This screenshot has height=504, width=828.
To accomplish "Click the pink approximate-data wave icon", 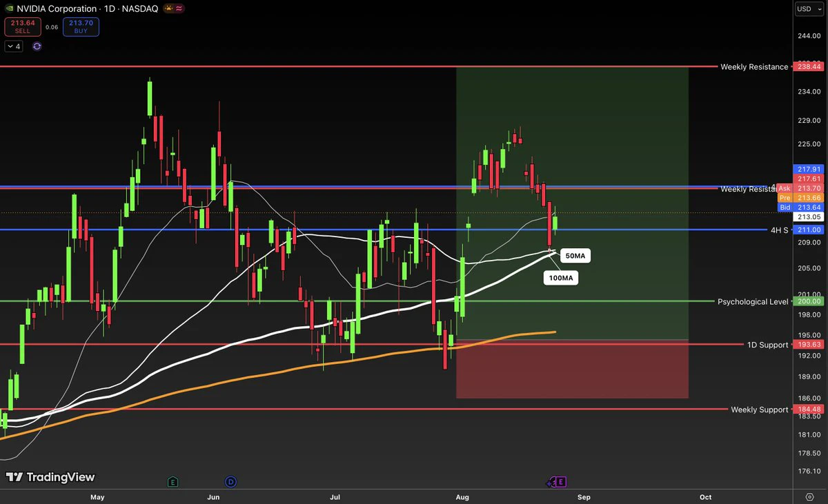I will pos(179,9).
